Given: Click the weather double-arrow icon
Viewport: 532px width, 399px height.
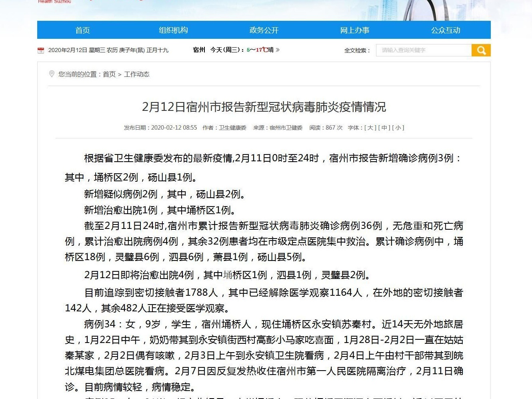Looking at the screenshot, I should (278, 50).
